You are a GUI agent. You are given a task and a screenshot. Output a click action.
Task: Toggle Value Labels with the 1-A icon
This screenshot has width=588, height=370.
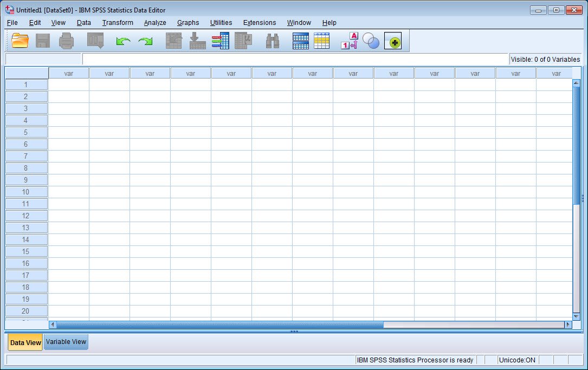point(350,41)
